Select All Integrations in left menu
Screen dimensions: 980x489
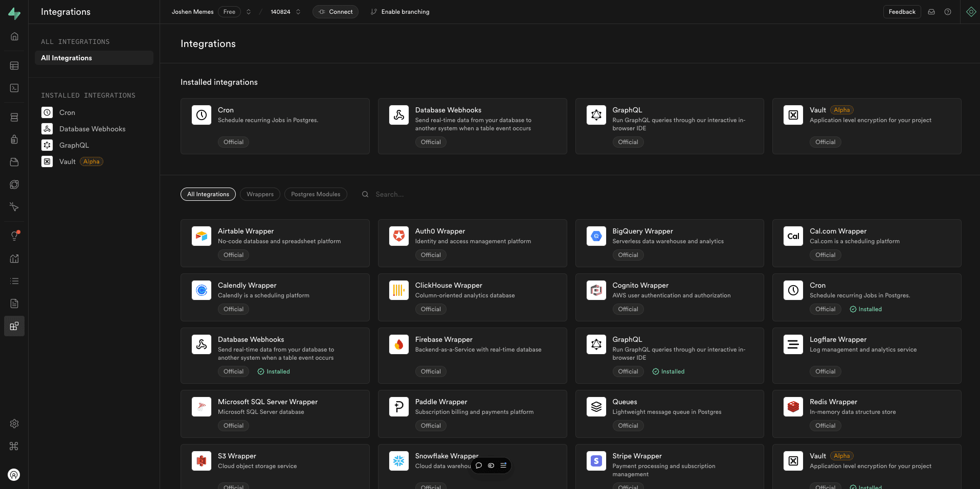[94, 58]
